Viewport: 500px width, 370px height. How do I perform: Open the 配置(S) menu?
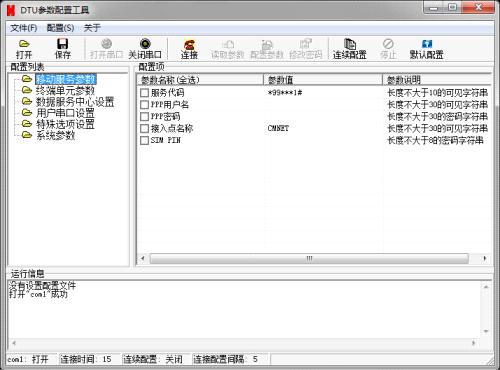click(x=60, y=28)
